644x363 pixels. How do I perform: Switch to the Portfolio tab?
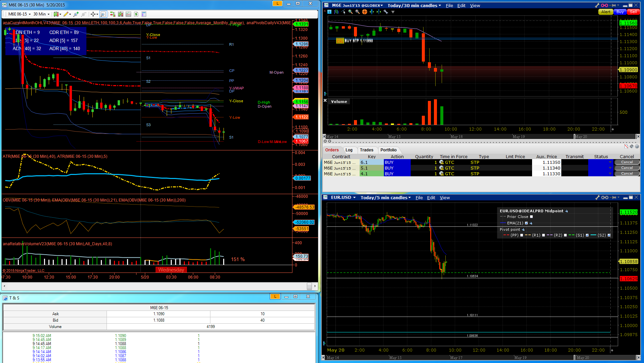tap(388, 150)
